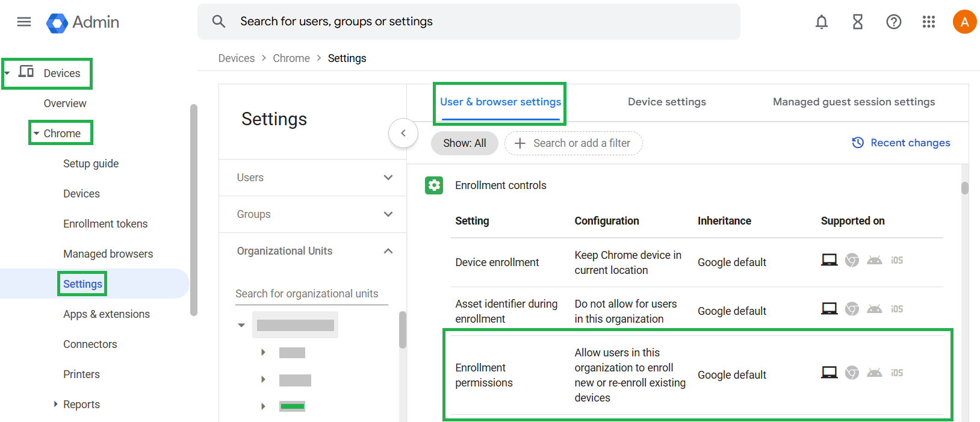The height and width of the screenshot is (422, 980).
Task: Click the Chrome breadcrumb link
Action: pos(291,58)
